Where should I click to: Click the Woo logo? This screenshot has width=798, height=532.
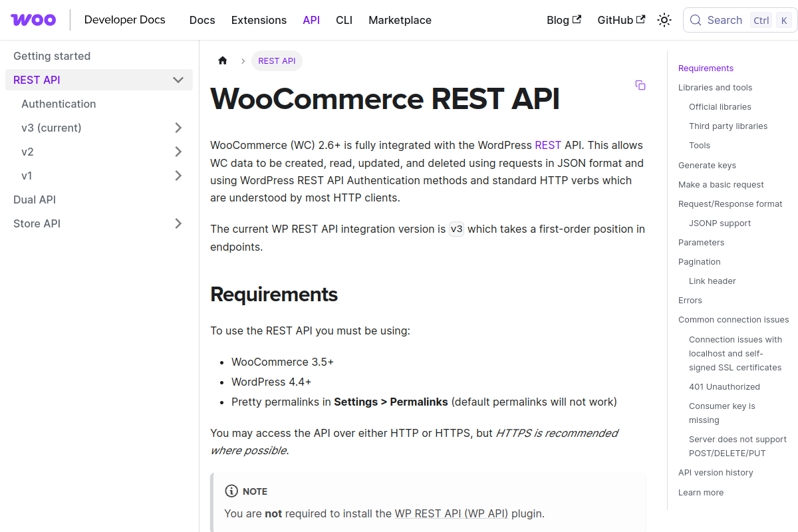click(33, 20)
